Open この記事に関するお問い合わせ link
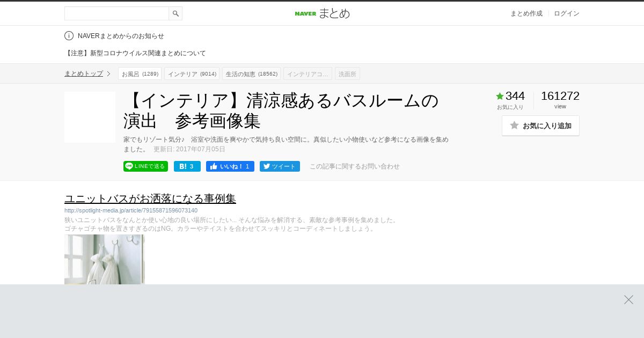The width and height of the screenshot is (644, 338). click(354, 166)
